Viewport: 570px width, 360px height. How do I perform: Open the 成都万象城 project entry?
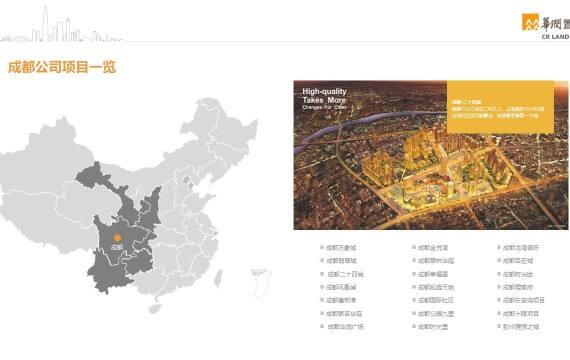tap(341, 248)
